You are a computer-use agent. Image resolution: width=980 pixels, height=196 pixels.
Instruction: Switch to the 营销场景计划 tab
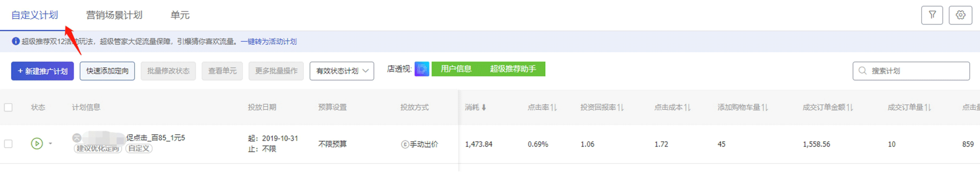pyautogui.click(x=114, y=15)
